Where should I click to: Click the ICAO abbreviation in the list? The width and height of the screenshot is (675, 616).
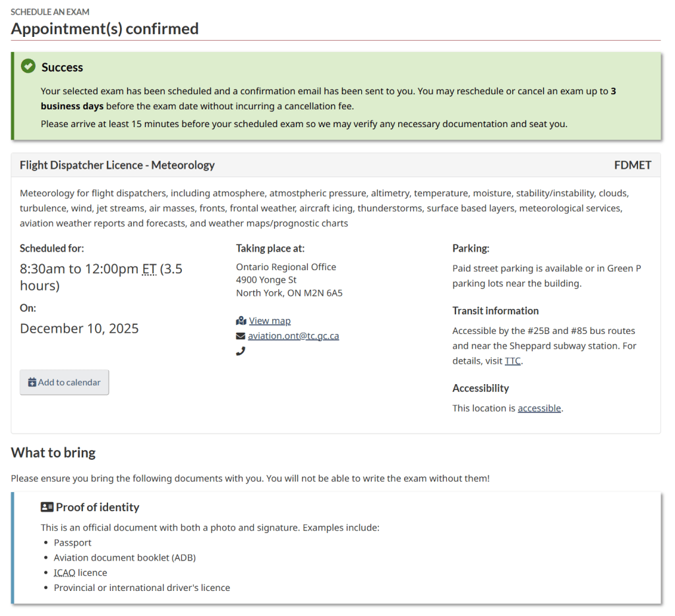click(65, 573)
